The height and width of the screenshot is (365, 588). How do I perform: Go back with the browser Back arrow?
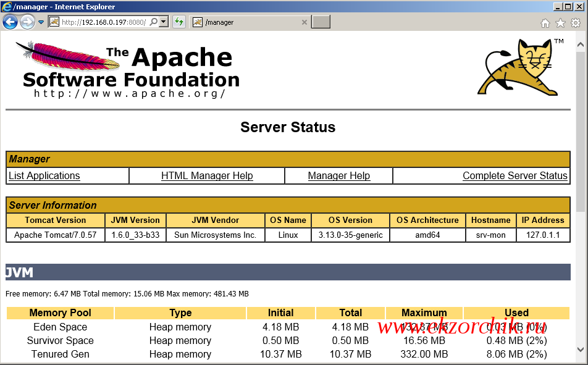[x=10, y=22]
